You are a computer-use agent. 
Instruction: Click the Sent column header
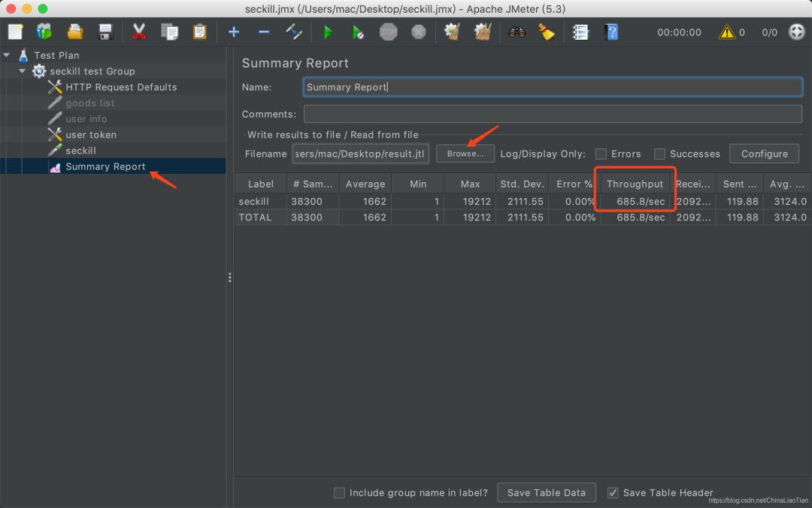(x=740, y=184)
